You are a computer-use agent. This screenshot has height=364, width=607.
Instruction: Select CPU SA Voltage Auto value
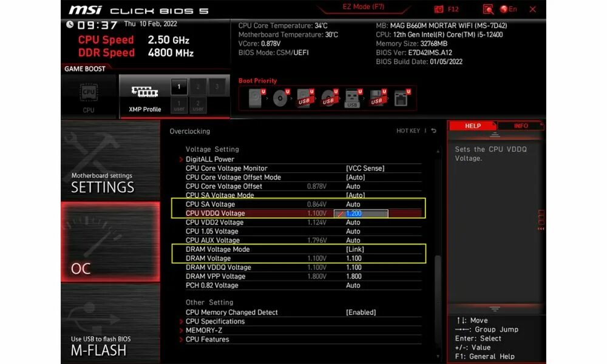[x=353, y=204]
